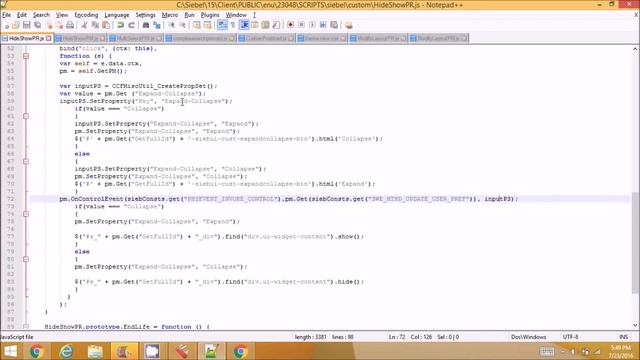Click the vertical scrollbar thumb

[635, 242]
